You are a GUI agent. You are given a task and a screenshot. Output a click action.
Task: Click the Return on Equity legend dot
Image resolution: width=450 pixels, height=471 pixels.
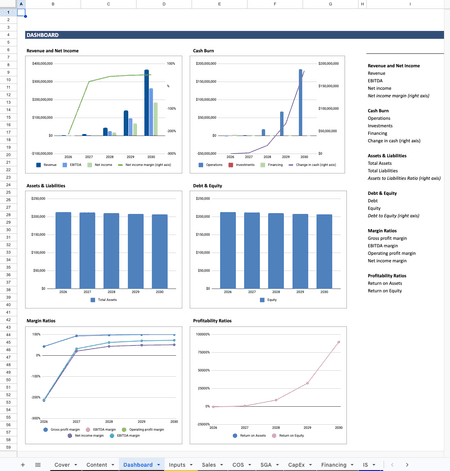click(x=274, y=435)
